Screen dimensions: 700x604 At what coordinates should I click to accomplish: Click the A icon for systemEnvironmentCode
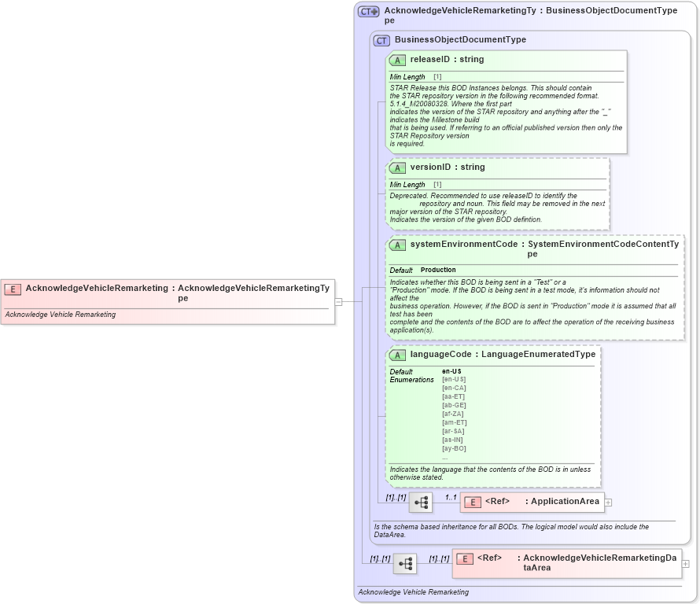[x=396, y=245]
